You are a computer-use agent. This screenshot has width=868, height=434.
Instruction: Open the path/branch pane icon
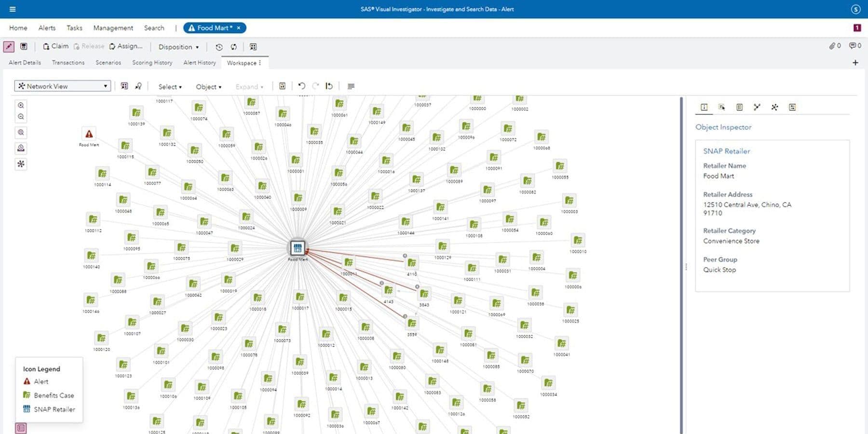point(757,107)
